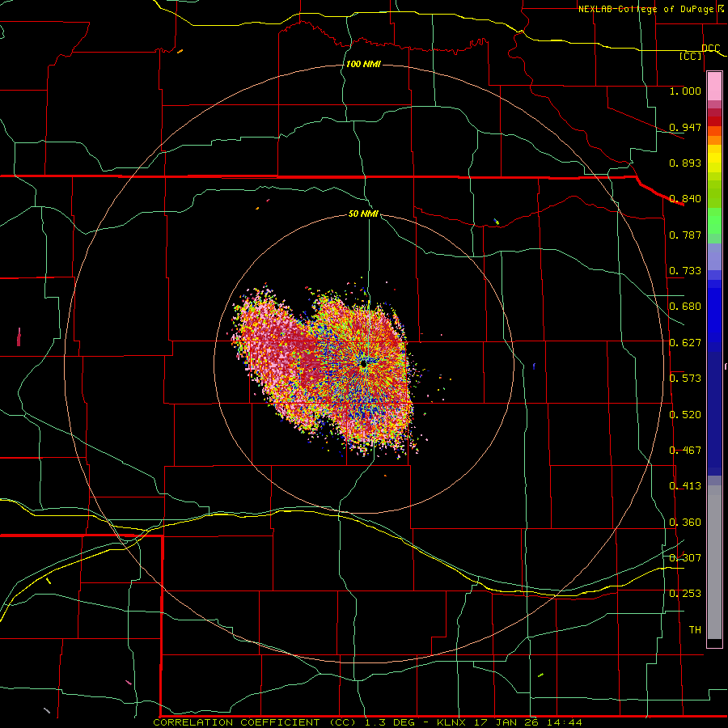This screenshot has height=728, width=728.
Task: Click the NEXLAB-College of DuPage credit text
Action: tap(645, 9)
